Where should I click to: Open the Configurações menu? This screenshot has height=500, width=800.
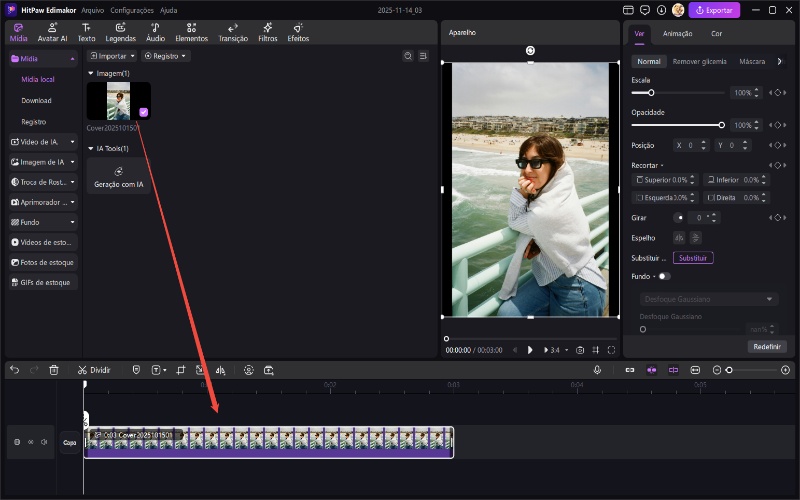(x=132, y=10)
